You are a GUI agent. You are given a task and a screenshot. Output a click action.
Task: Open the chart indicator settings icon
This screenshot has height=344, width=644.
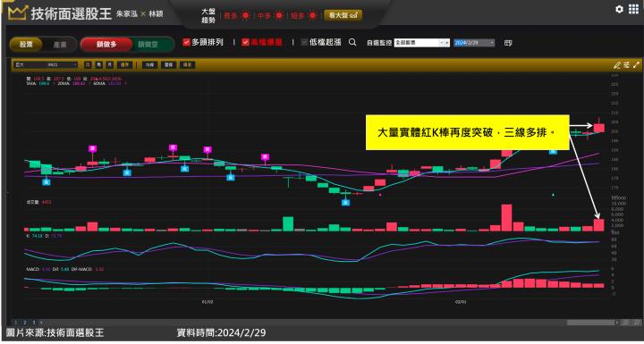[x=626, y=65]
